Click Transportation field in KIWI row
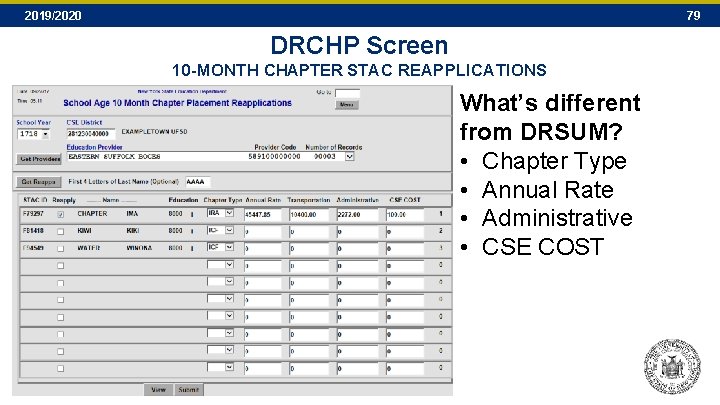This screenshot has height=405, width=720. tap(309, 232)
